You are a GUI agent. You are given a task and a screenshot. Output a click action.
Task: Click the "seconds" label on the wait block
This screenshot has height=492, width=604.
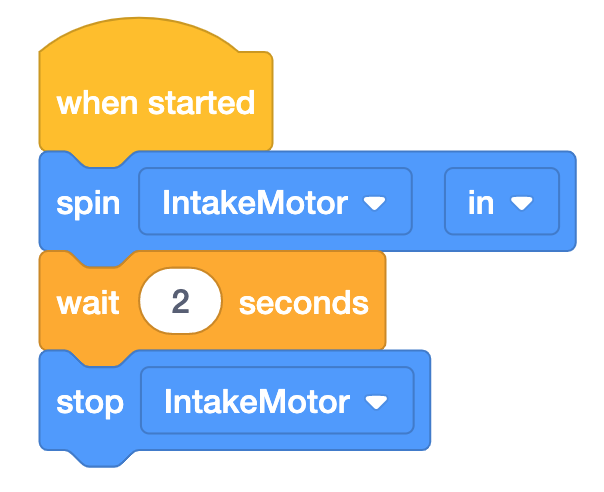tap(303, 302)
